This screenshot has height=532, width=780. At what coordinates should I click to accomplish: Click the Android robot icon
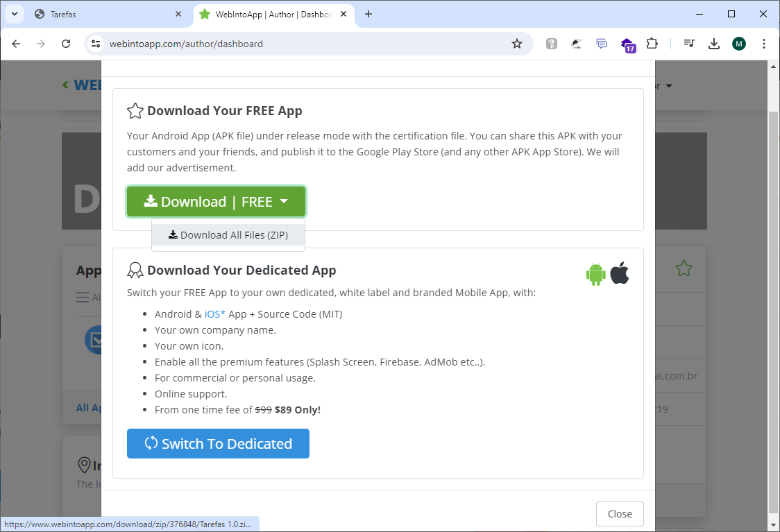596,274
